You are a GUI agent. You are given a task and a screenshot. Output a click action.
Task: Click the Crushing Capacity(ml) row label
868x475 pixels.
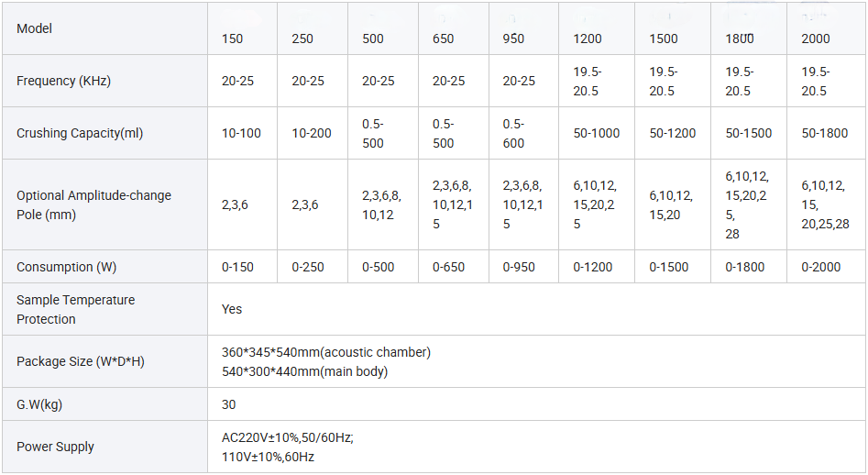[80, 133]
